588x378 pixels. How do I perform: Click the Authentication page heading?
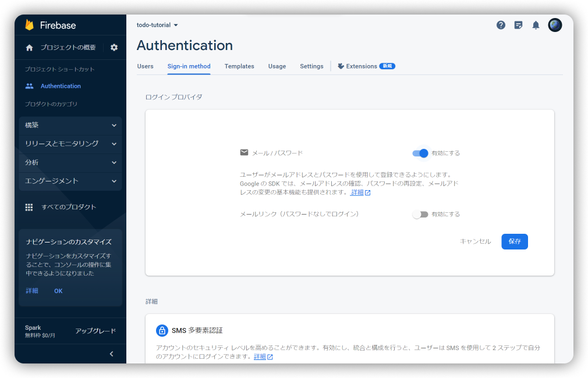coord(185,45)
